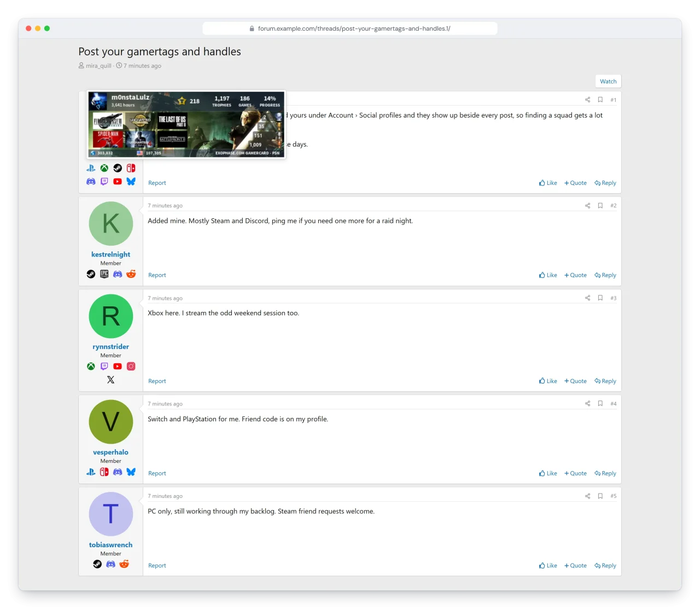The height and width of the screenshot is (609, 700).
Task: Share post #2 via share icon
Action: (587, 206)
